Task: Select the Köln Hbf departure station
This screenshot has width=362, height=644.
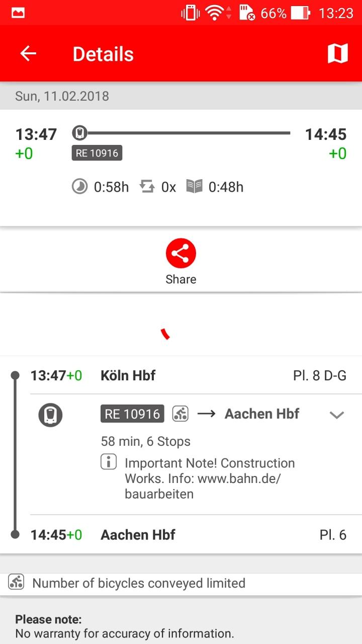Action: 128,375
